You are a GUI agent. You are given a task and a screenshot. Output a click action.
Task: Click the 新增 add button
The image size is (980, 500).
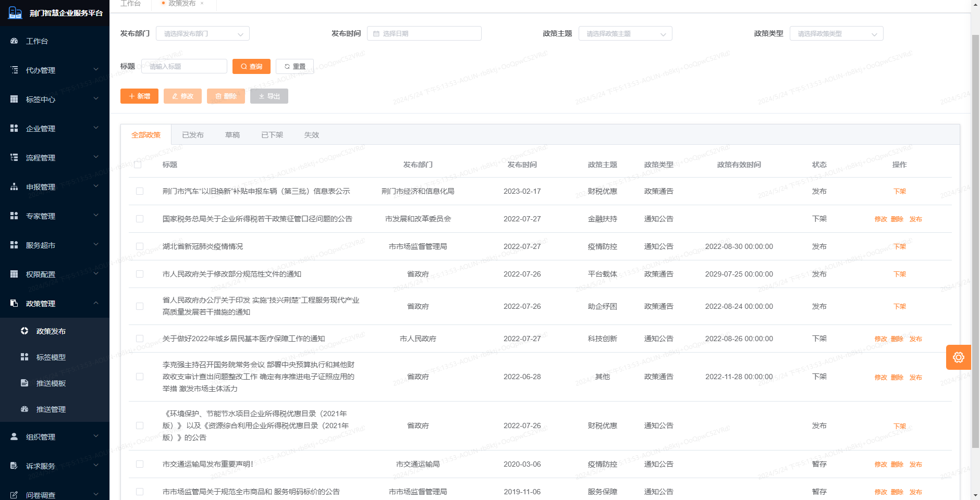139,96
